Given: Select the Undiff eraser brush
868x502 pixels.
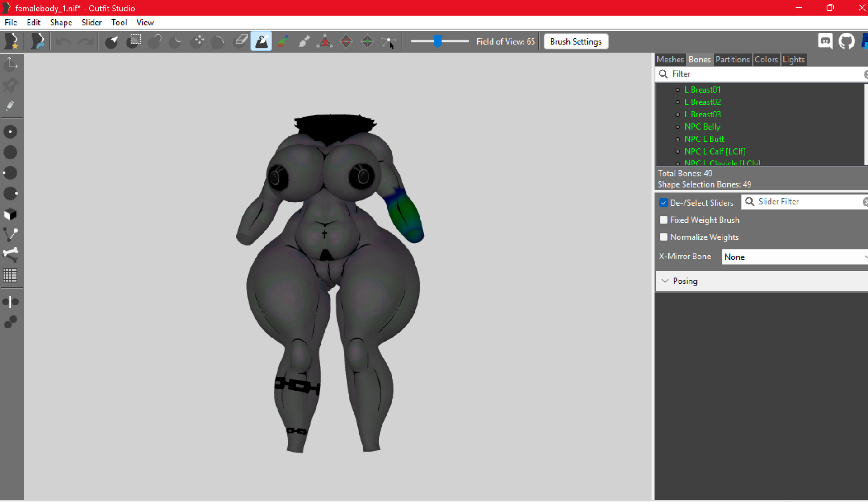Looking at the screenshot, I should [241, 42].
